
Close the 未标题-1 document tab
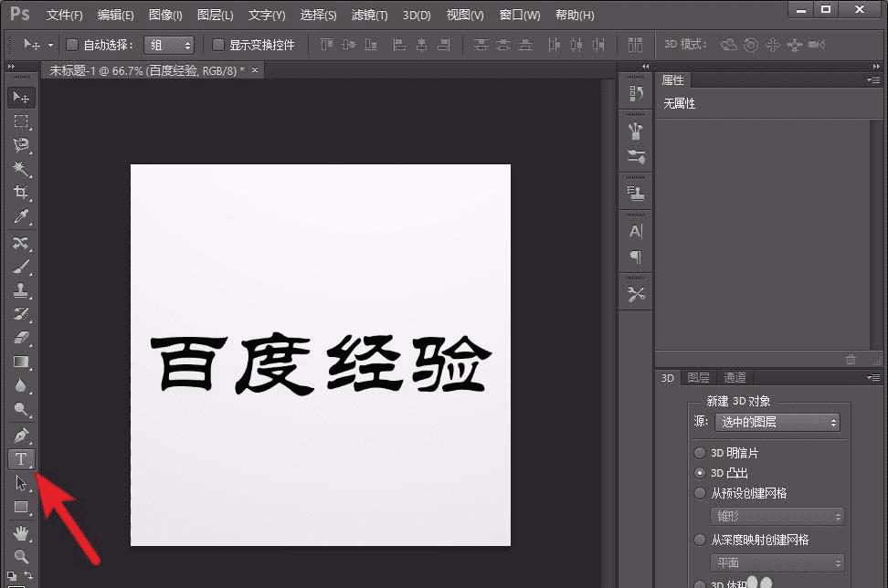255,69
